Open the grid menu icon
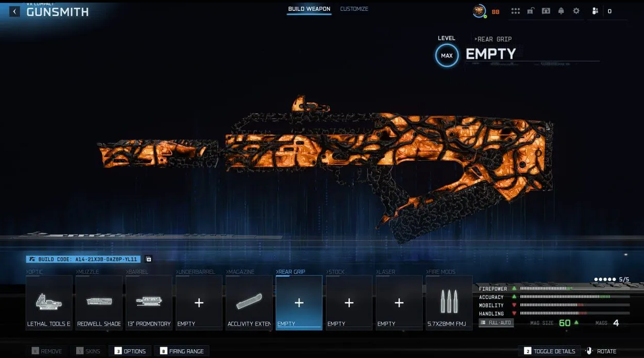Screen dimensions: 644x358 [515, 11]
